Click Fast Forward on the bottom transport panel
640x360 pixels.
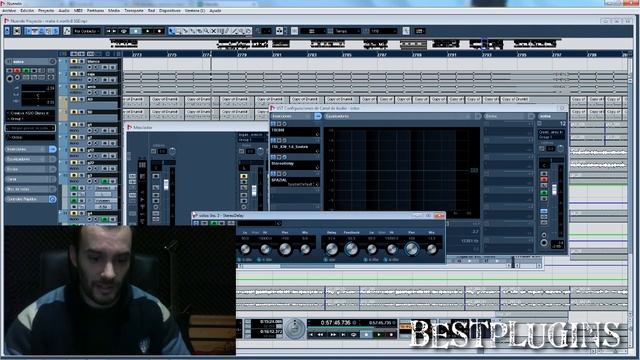pos(333,335)
